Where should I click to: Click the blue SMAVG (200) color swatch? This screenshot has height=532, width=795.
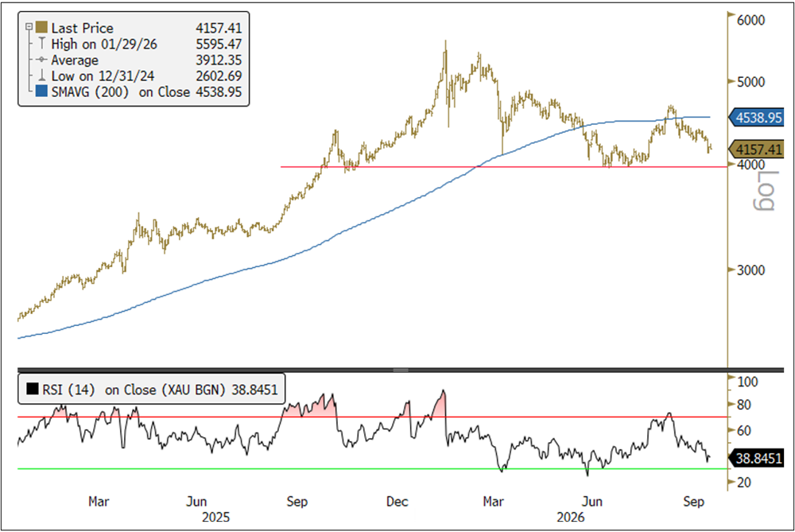click(x=41, y=91)
